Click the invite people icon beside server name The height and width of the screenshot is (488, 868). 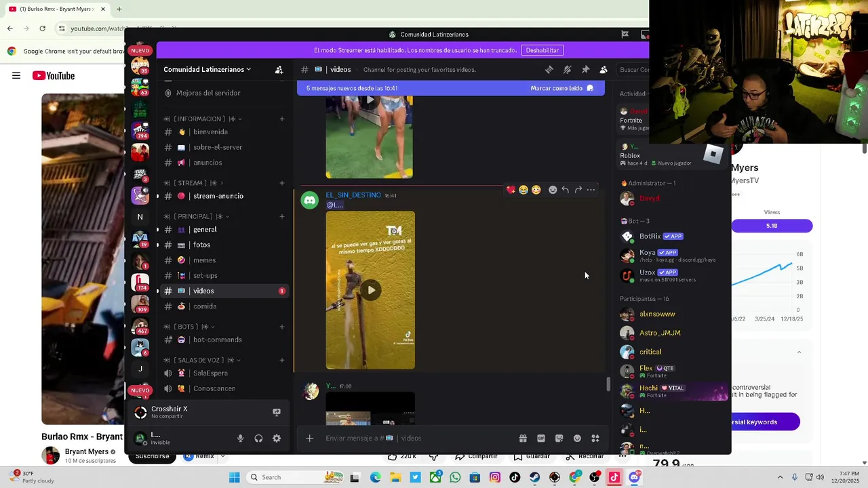[279, 69]
